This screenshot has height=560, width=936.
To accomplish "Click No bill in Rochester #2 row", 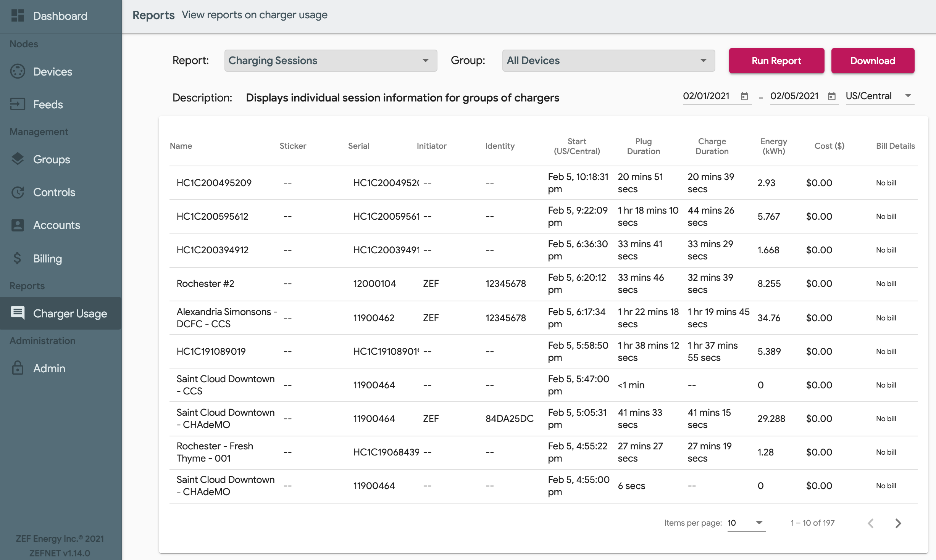I will (886, 283).
